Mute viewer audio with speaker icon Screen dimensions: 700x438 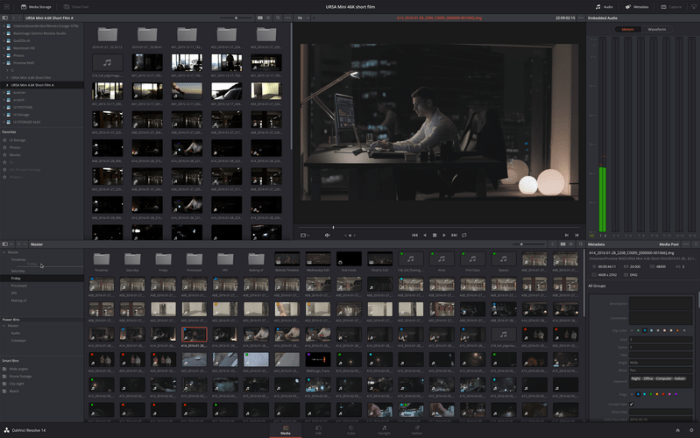(x=327, y=235)
